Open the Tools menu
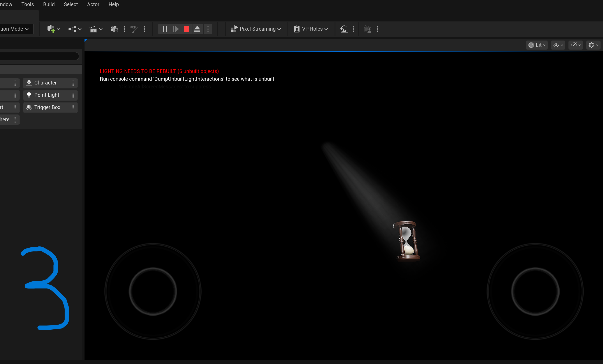The image size is (603, 364). pyautogui.click(x=27, y=4)
